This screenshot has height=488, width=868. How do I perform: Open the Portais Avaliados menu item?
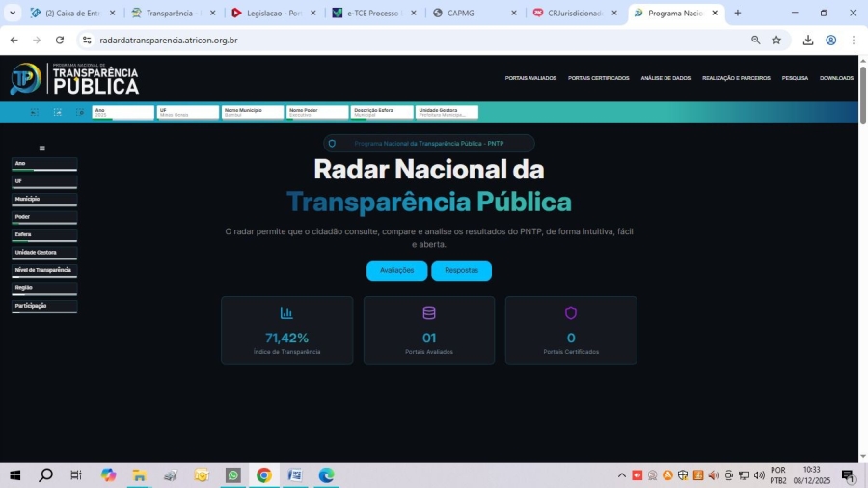[530, 78]
